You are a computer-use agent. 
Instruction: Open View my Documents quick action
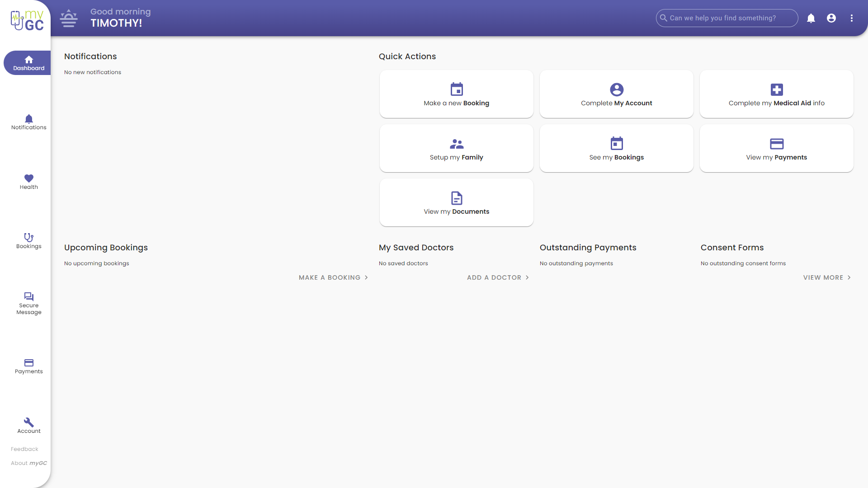click(456, 202)
